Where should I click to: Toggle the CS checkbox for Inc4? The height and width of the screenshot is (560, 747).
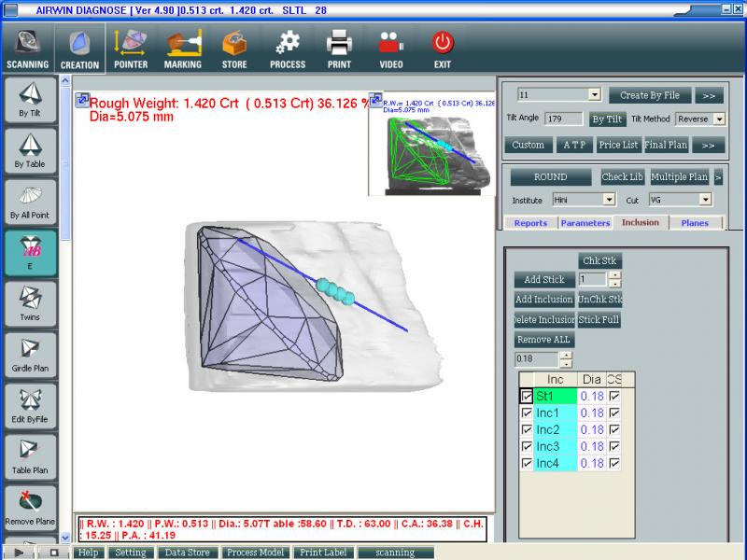(614, 464)
